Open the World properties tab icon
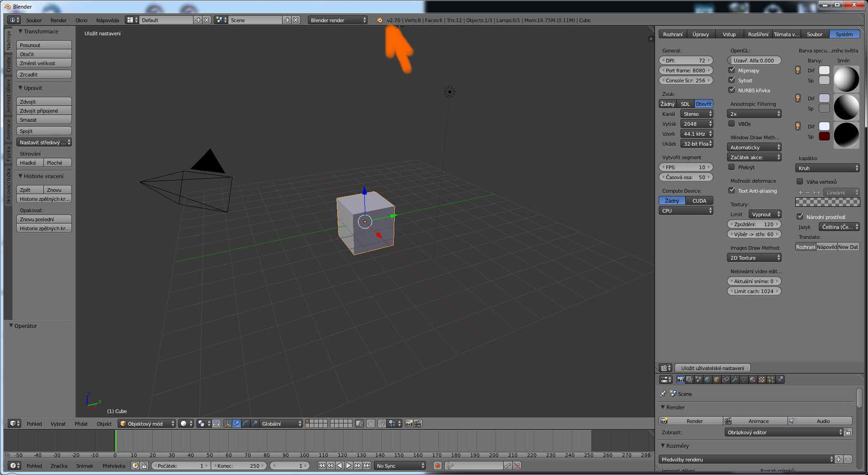The image size is (868, 475). [x=708, y=380]
